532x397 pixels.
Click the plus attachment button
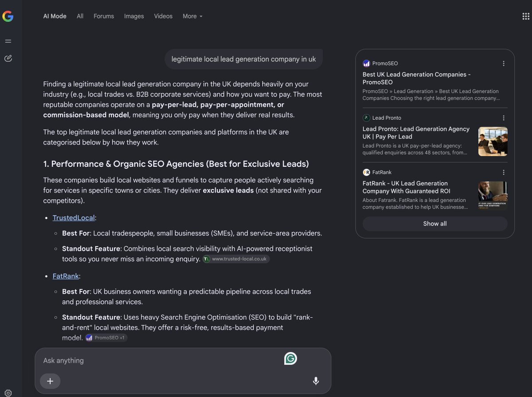pos(50,381)
